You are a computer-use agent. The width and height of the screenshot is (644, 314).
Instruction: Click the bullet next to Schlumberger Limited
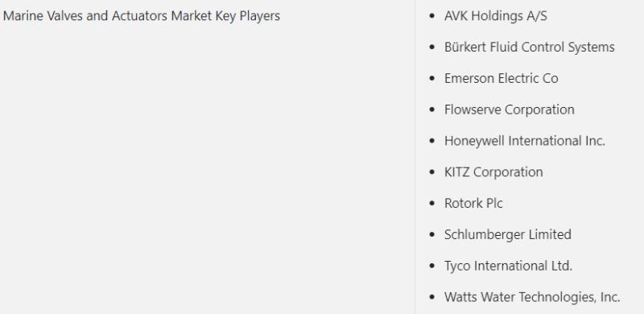pyautogui.click(x=431, y=234)
